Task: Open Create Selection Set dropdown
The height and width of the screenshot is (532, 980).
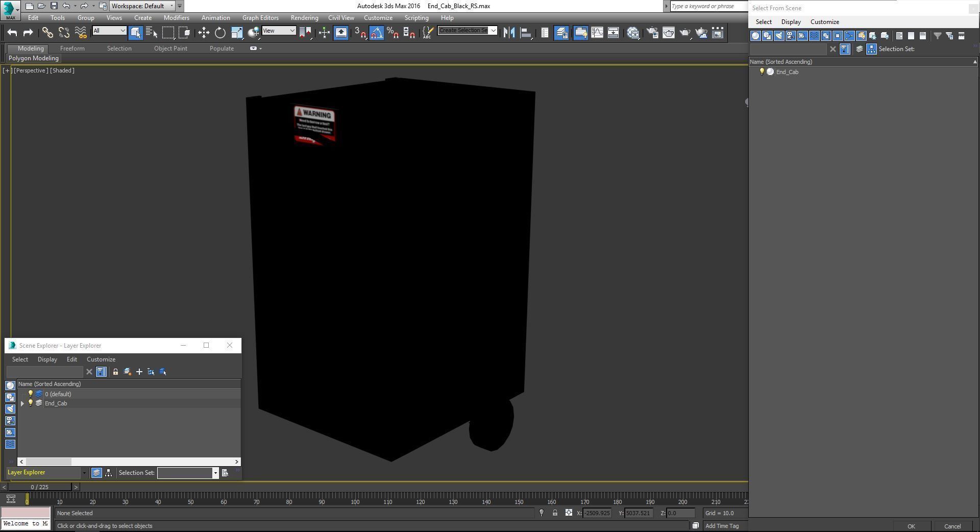Action: click(493, 31)
